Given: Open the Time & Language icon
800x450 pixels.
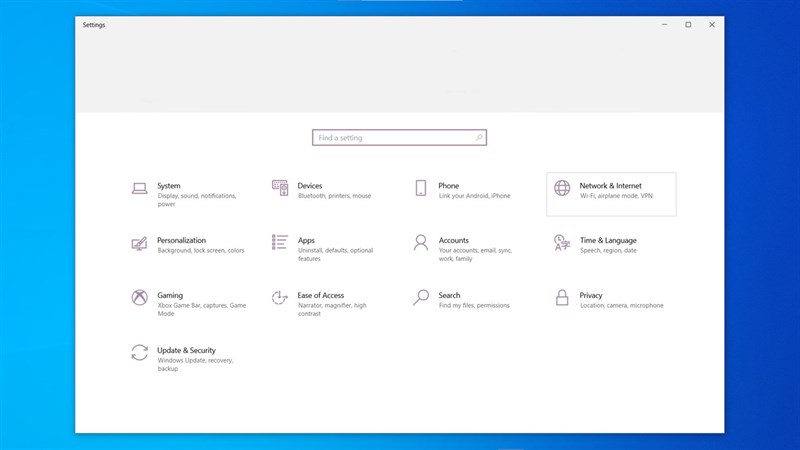Looking at the screenshot, I should click(562, 243).
